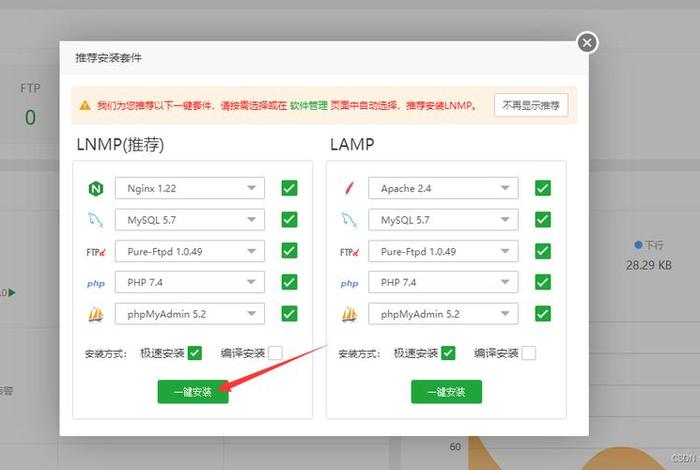
Task: Enable 编译安装 checkbox under LAMP
Action: pyautogui.click(x=529, y=353)
